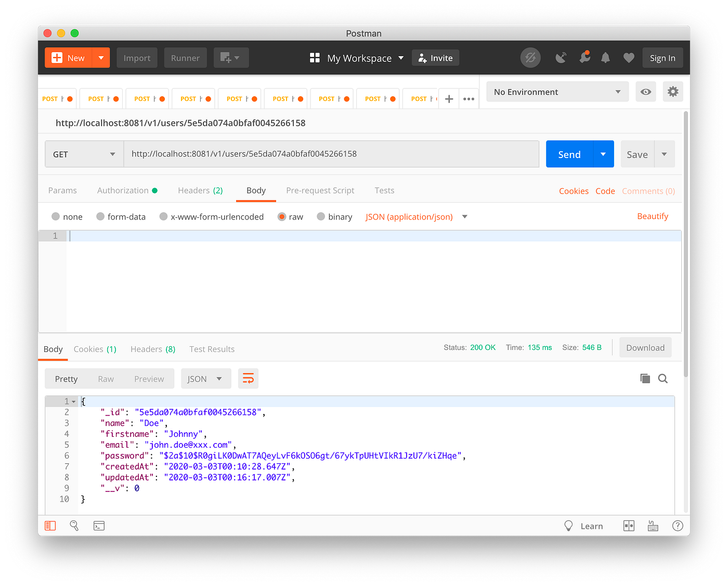
Task: Open the Postman Console icon
Action: point(99,526)
